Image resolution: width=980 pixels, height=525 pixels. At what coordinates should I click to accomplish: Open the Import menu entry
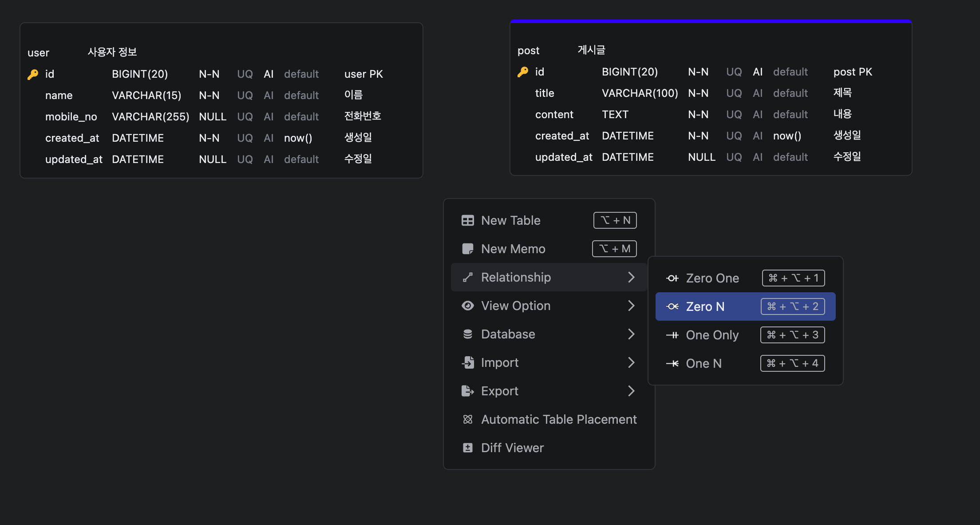pos(500,362)
